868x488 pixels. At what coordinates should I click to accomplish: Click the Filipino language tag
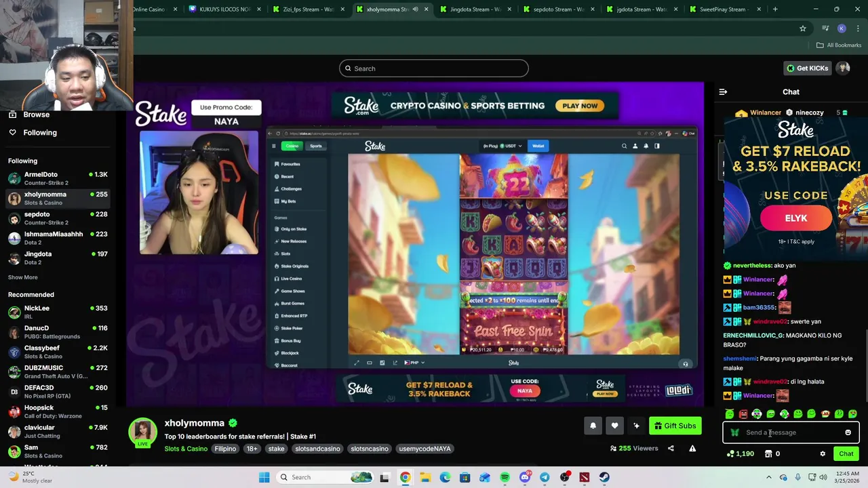pos(225,449)
